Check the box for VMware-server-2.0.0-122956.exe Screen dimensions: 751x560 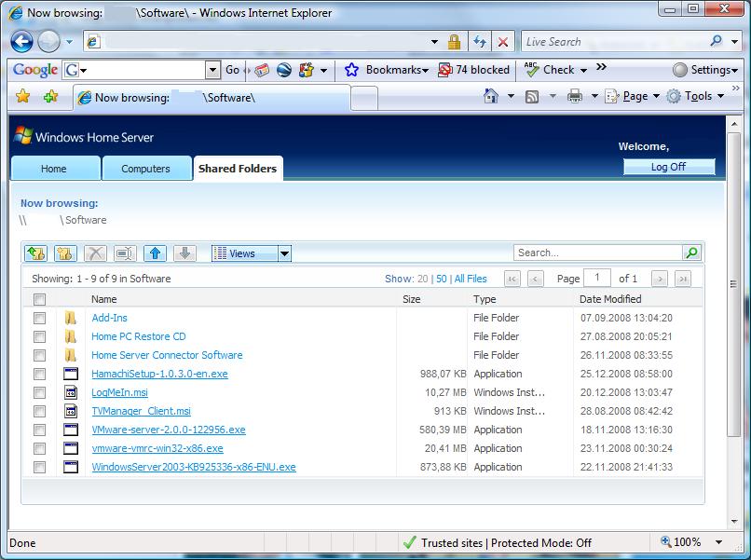40,430
